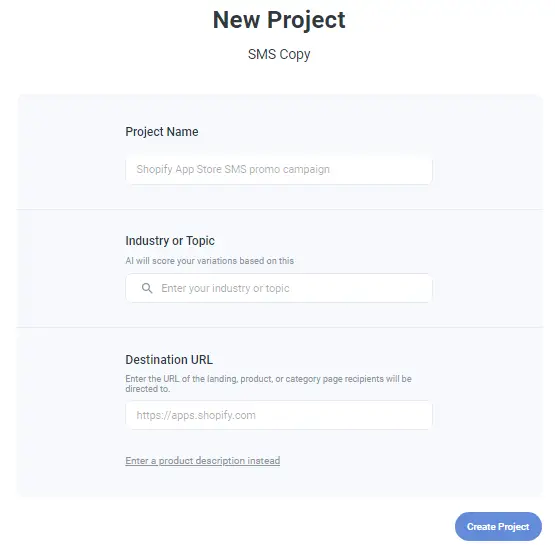Click the 'Industry or Topic' label
Viewport: 555px width, 557px height.
(x=170, y=241)
